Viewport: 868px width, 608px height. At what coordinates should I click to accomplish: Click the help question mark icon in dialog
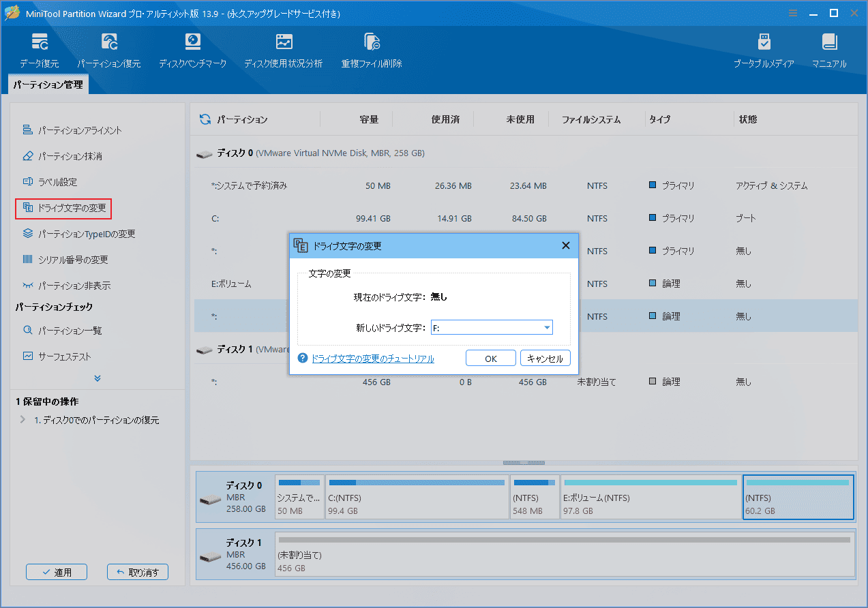pos(303,358)
